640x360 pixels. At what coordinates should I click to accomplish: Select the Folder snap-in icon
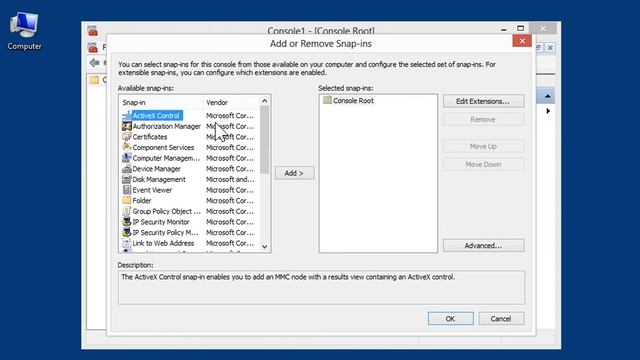(x=127, y=201)
